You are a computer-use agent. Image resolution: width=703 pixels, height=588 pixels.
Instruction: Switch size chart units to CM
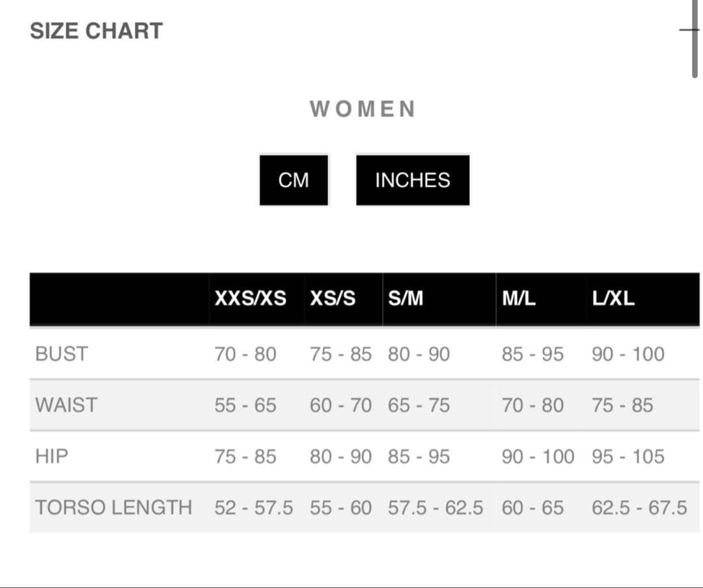click(x=294, y=180)
